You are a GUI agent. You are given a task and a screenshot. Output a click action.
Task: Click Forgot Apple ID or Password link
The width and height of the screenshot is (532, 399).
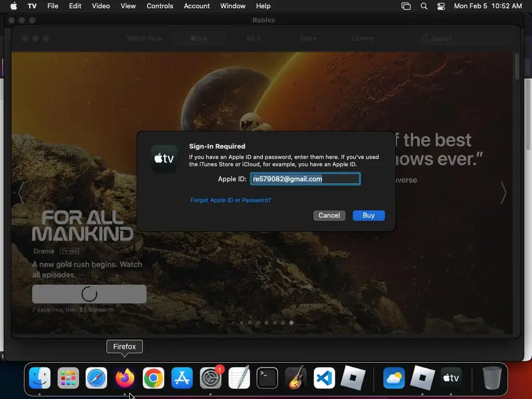pos(231,200)
